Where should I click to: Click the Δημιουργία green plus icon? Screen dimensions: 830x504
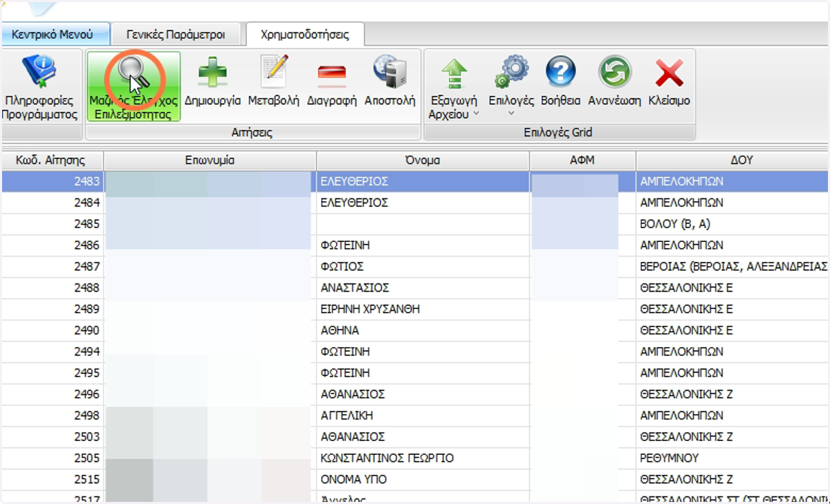pyautogui.click(x=213, y=72)
